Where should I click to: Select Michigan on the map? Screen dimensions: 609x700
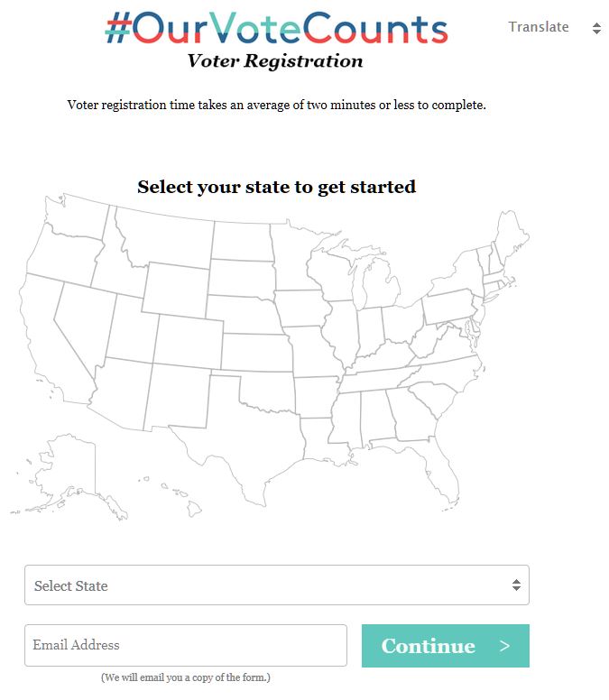(380, 286)
